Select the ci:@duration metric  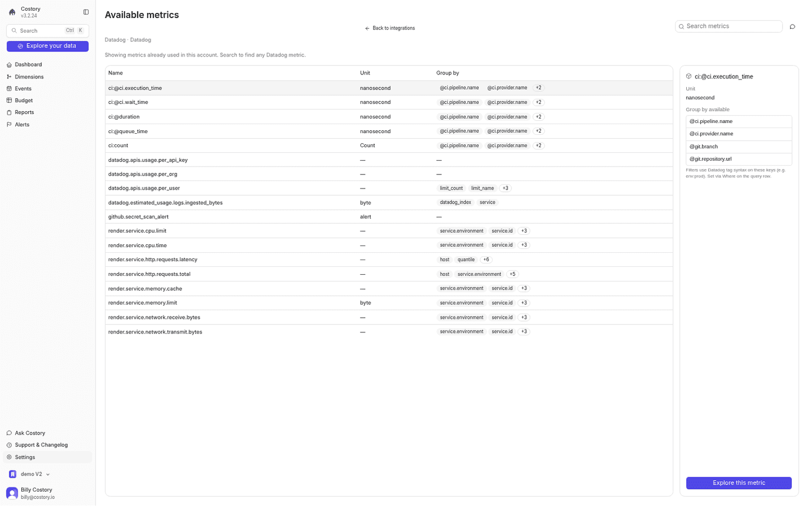389,117
